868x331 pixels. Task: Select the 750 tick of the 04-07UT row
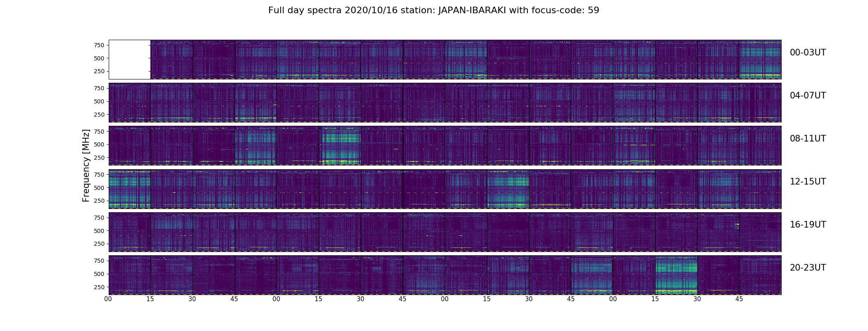point(99,88)
